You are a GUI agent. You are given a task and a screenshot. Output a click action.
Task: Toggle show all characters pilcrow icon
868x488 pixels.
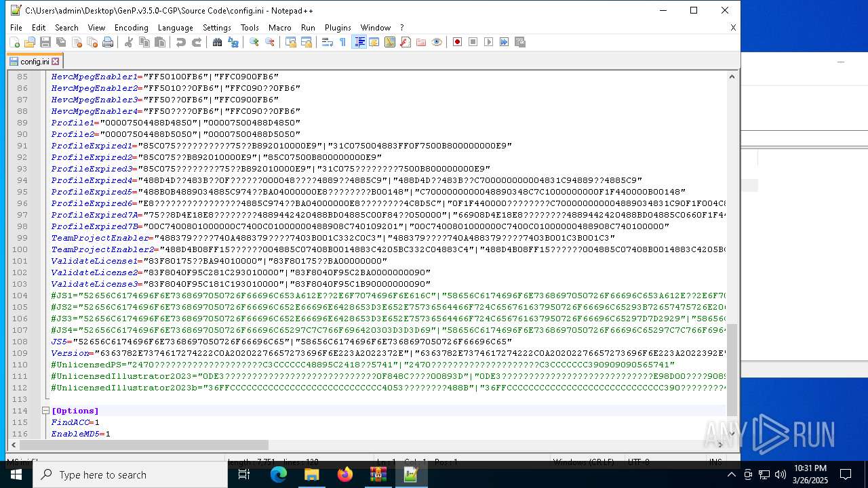coord(343,42)
